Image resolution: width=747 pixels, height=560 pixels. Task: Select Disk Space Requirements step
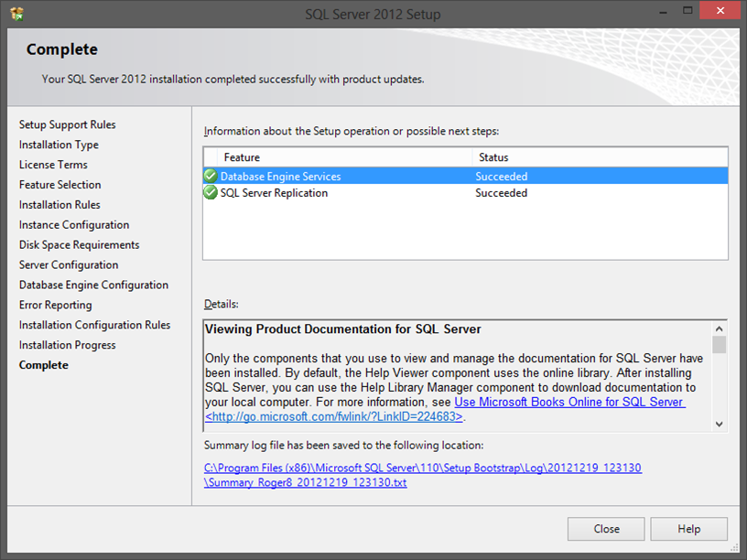click(79, 244)
